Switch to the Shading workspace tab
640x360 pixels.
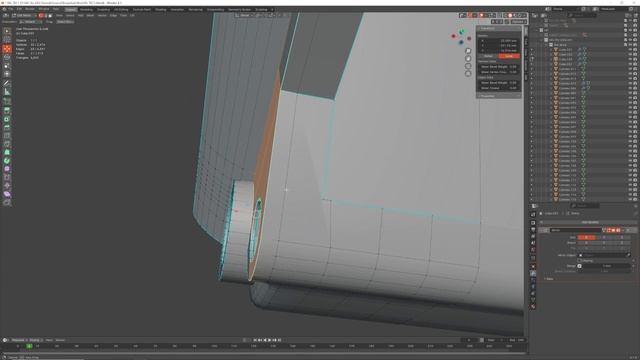click(160, 9)
